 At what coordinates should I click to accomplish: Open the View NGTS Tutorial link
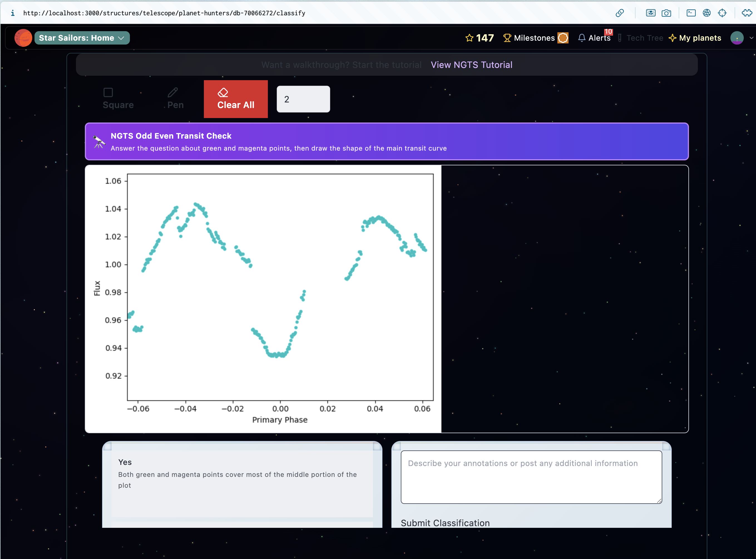(471, 65)
